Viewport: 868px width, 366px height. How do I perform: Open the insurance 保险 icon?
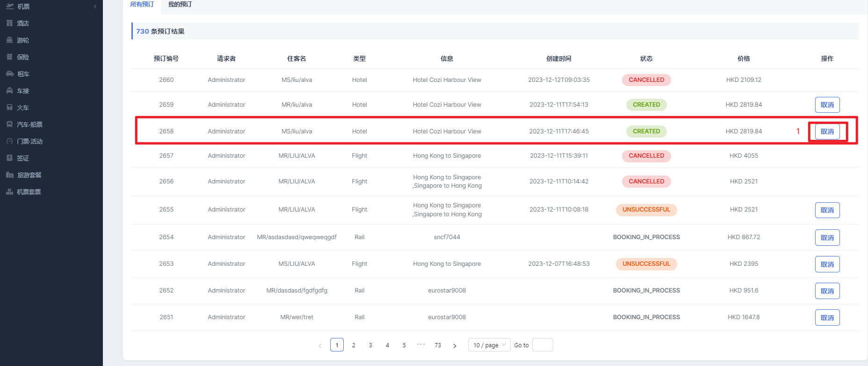(9, 57)
